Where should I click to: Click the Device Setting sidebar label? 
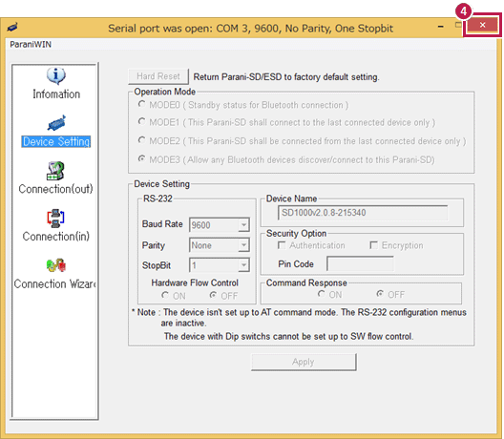click(x=56, y=141)
